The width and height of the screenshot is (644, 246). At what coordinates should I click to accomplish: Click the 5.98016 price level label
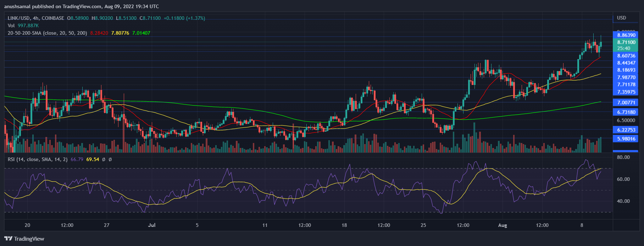(x=626, y=139)
